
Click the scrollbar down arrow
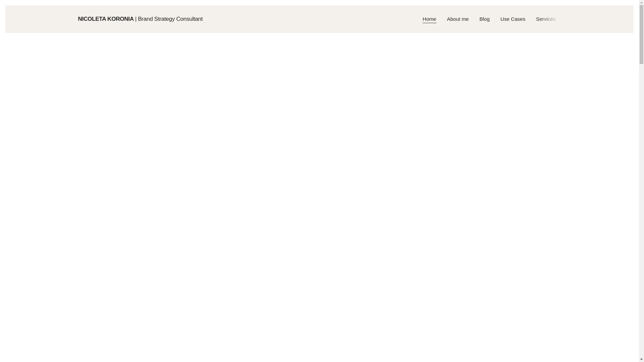(641, 359)
